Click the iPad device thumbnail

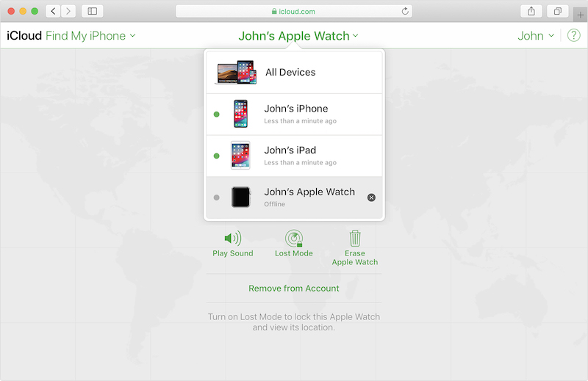click(x=240, y=155)
